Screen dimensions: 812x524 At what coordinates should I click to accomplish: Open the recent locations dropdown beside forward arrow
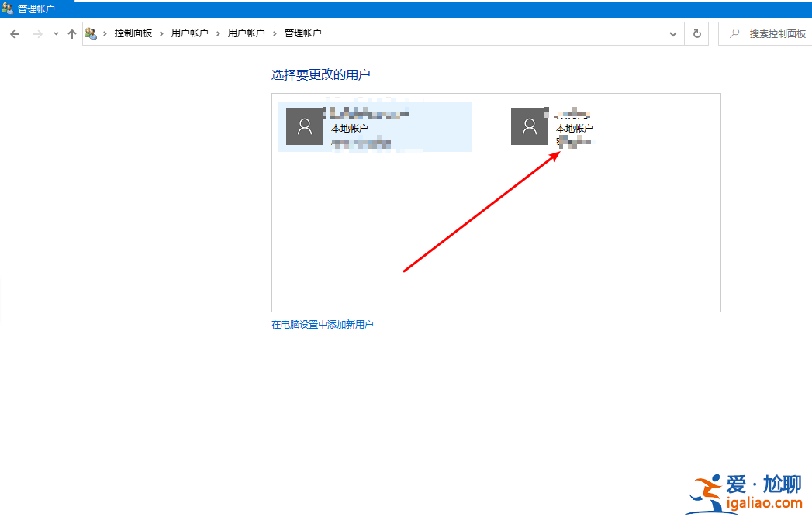pos(54,33)
